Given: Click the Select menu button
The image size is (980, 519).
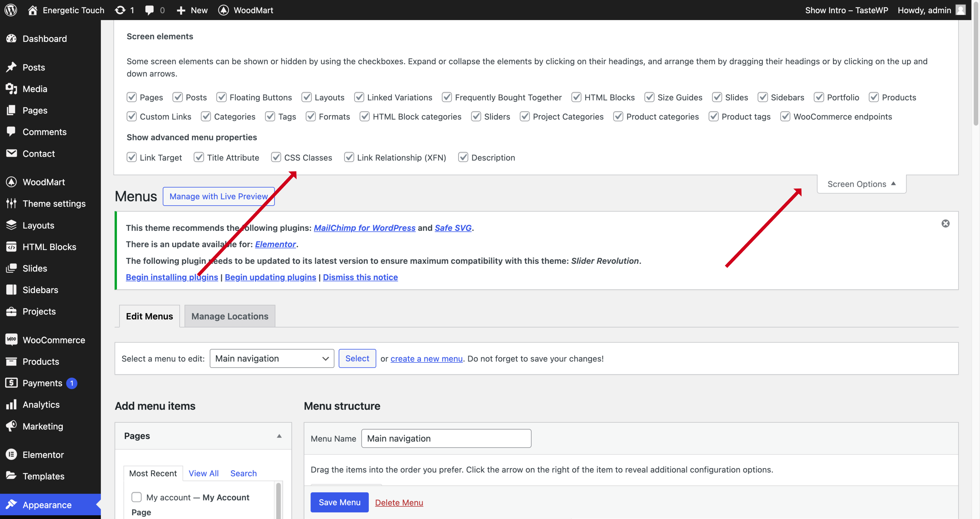Looking at the screenshot, I should tap(357, 358).
